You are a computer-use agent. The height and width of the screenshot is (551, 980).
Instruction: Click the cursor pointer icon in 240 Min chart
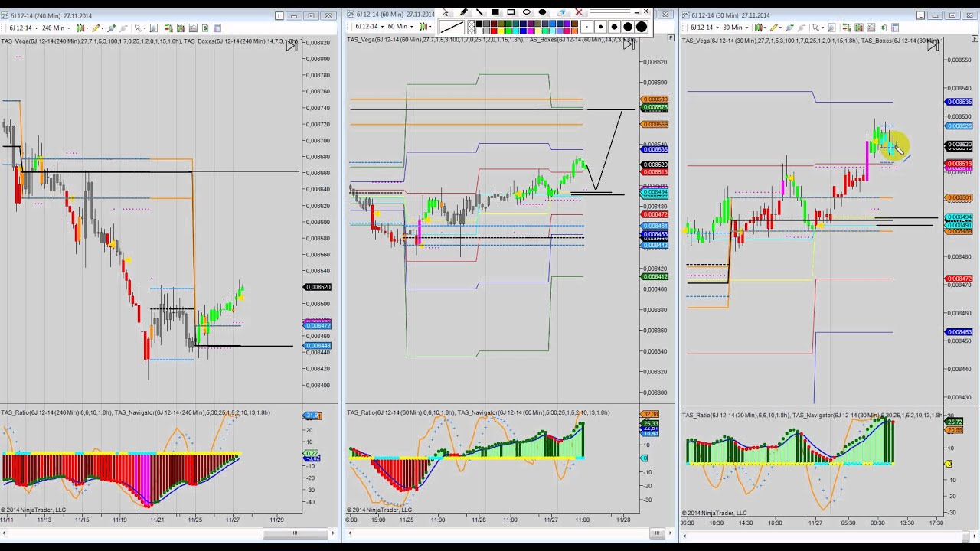pos(138,28)
